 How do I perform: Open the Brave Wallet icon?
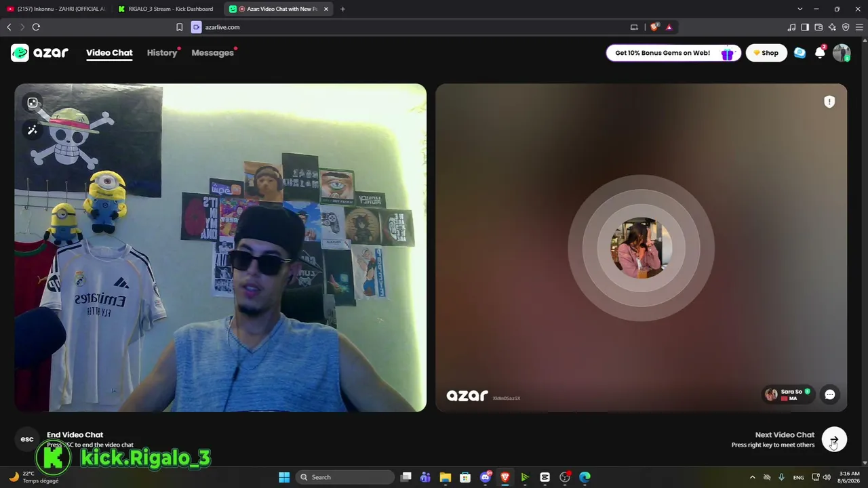coord(818,27)
